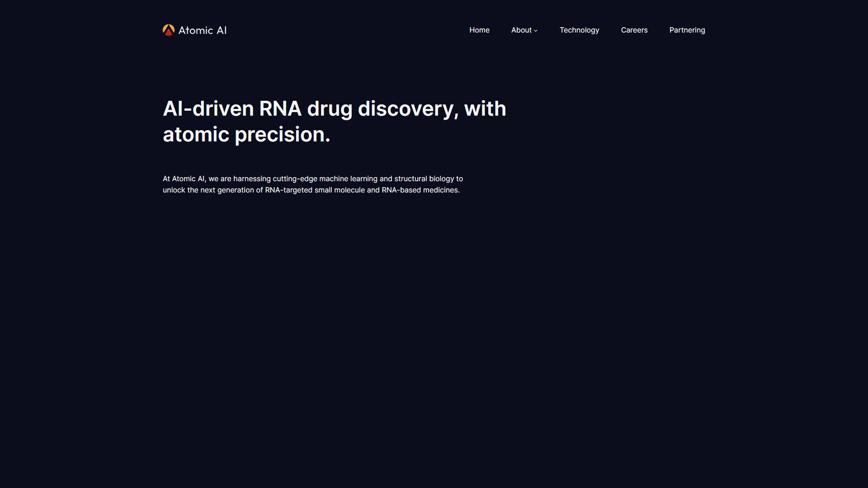Go to the Technology page
Screen dimensions: 868x488
(579, 30)
